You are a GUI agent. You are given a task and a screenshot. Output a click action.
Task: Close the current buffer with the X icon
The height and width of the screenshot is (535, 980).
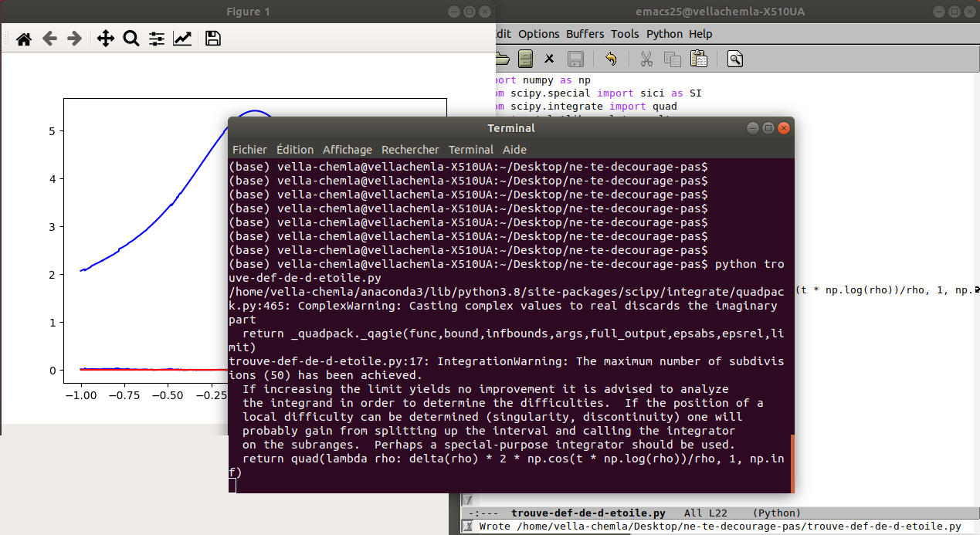click(549, 59)
